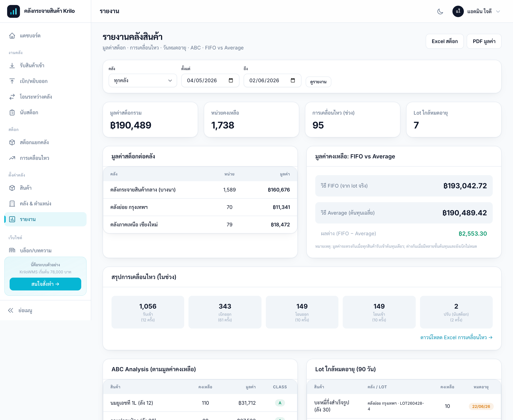Open the start date calendar picker icon

coord(231,80)
